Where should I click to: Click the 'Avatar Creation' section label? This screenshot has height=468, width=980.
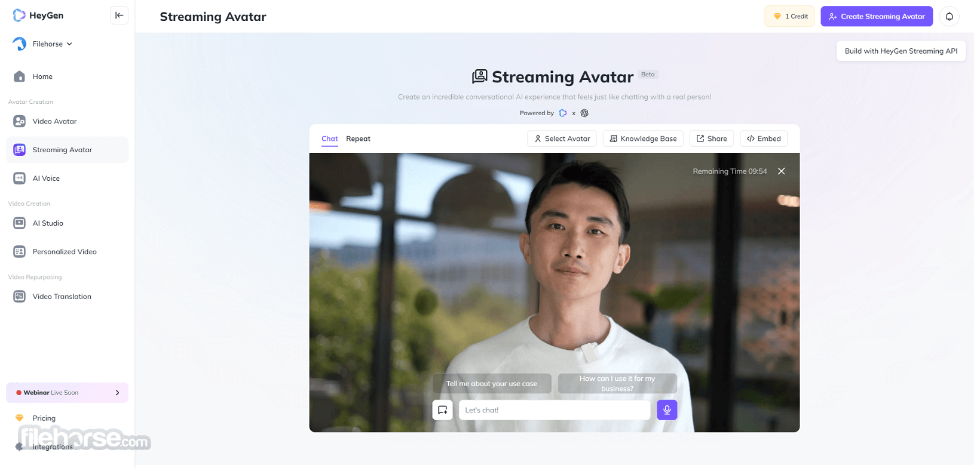tap(30, 102)
